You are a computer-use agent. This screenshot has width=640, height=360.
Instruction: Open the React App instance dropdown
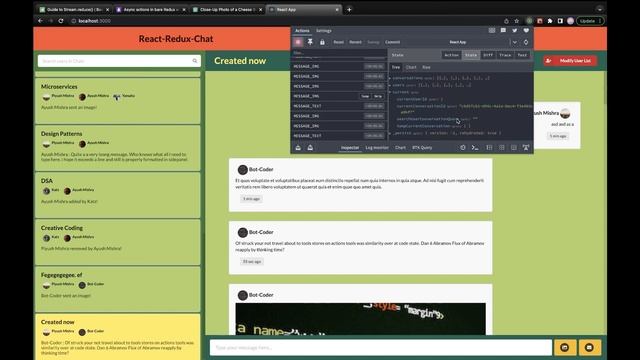515,42
